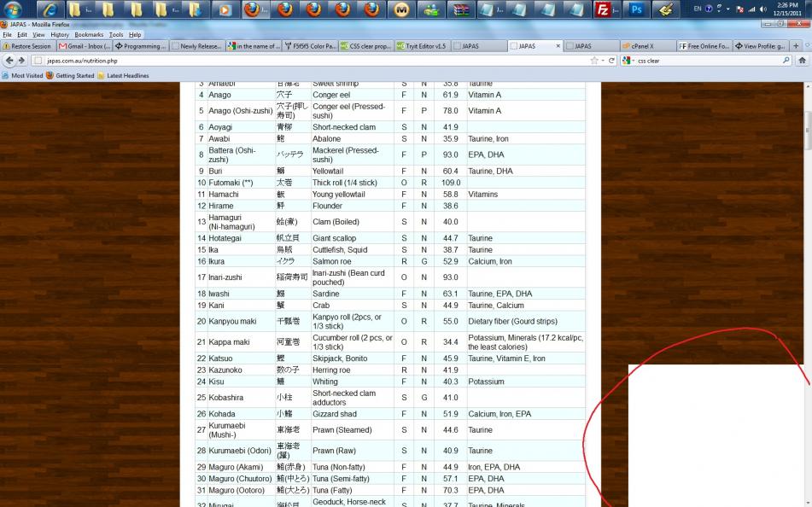Open the Most Visited bookmarks folder
The height and width of the screenshot is (507, 812).
[x=22, y=76]
